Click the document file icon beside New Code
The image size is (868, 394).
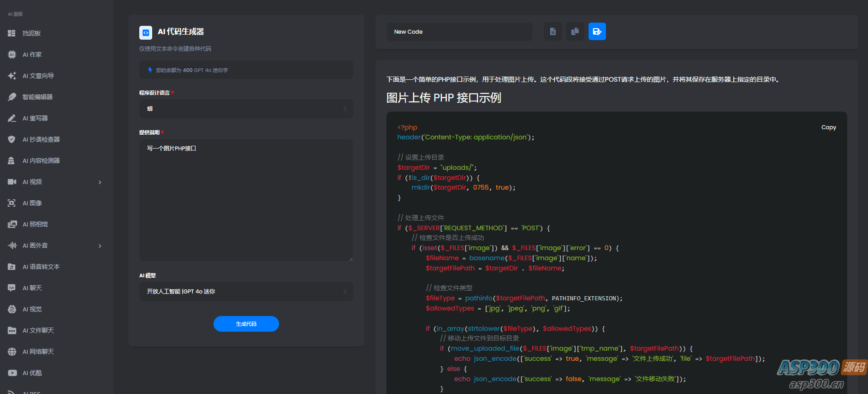(x=553, y=32)
